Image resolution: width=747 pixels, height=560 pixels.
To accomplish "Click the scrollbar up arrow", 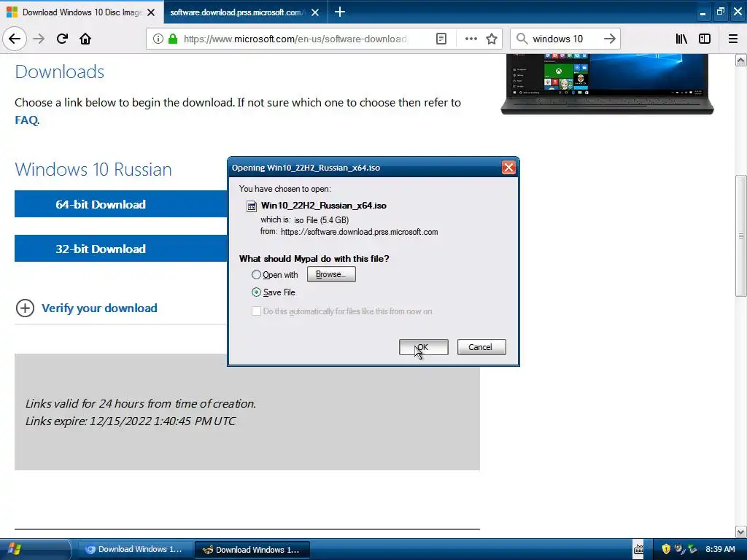I will [740, 60].
